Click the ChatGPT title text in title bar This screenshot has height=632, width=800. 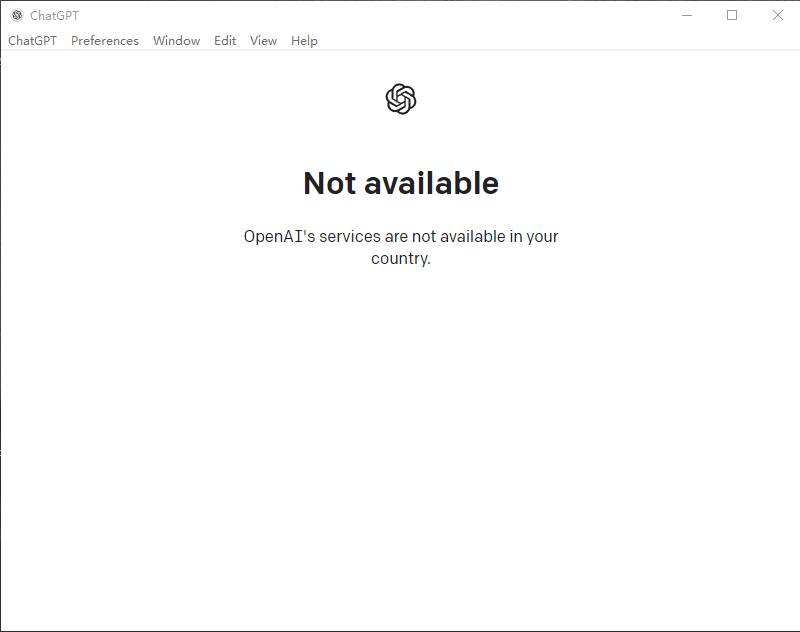click(x=55, y=16)
